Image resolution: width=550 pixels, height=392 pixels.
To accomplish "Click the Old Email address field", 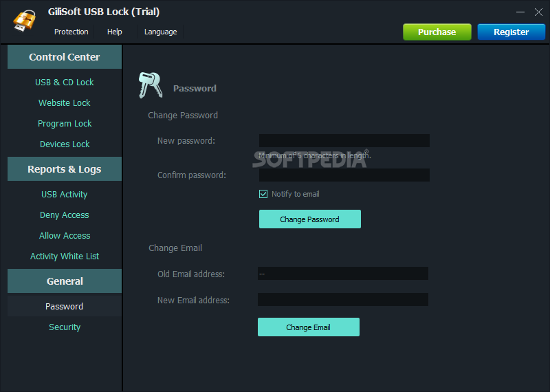I will pos(342,274).
